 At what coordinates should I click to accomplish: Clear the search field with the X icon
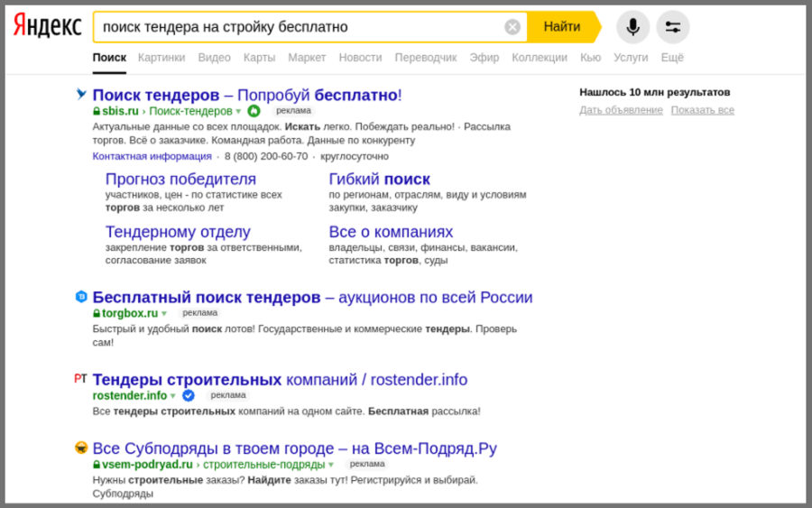point(512,27)
